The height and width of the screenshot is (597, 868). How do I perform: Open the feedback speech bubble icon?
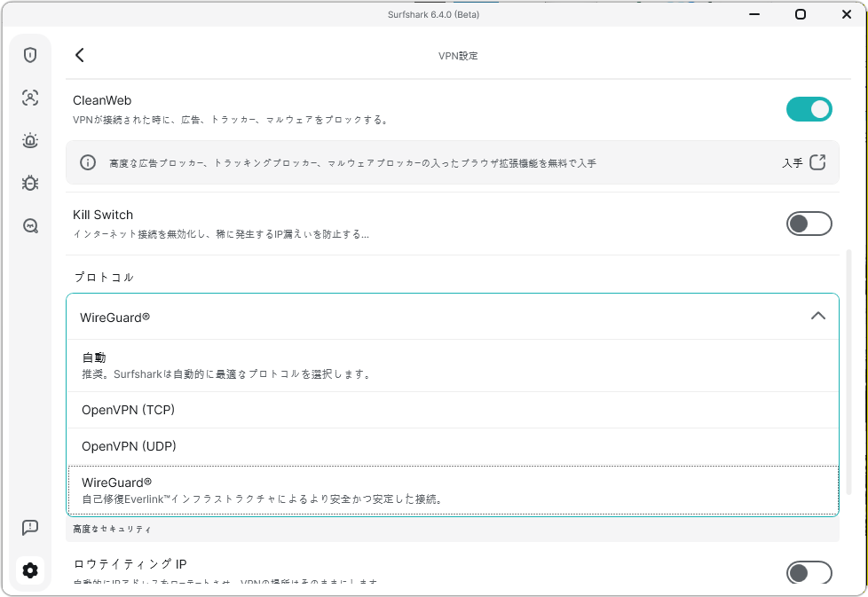pos(30,528)
